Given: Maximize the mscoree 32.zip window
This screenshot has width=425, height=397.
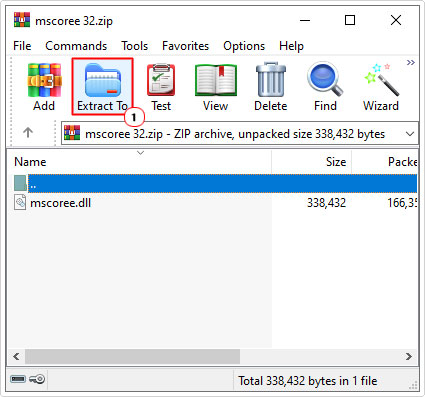Looking at the screenshot, I should pyautogui.click(x=350, y=21).
